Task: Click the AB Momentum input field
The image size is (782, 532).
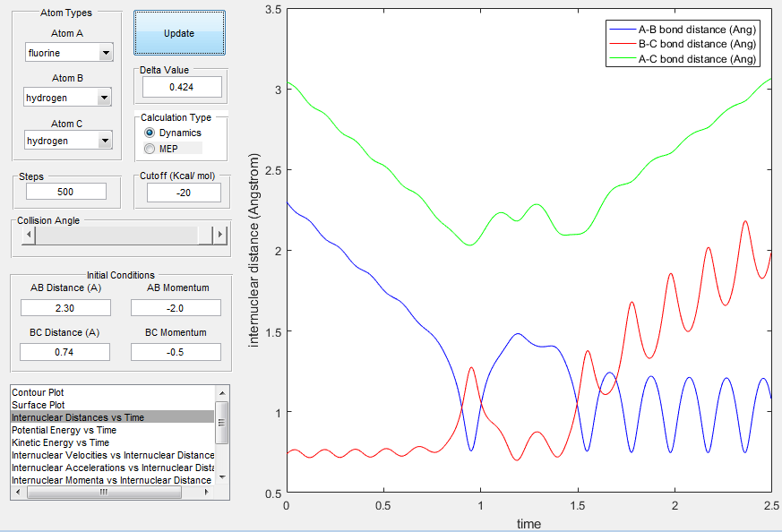Action: point(176,307)
